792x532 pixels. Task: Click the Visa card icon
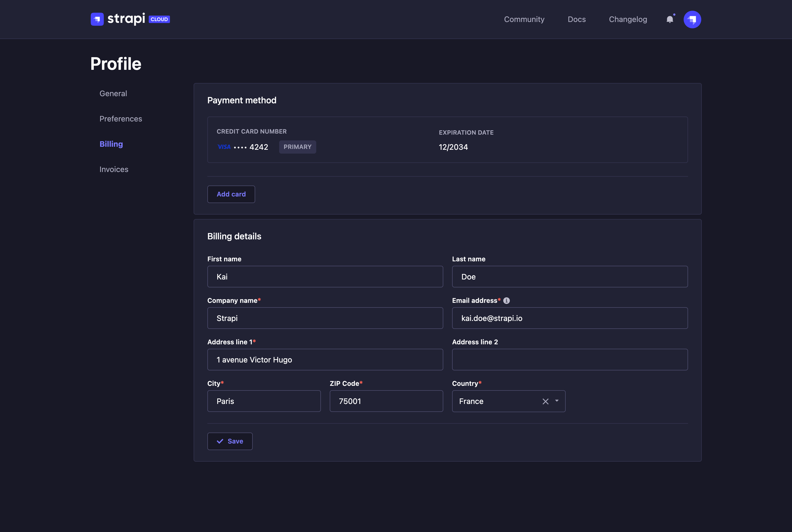pyautogui.click(x=224, y=146)
